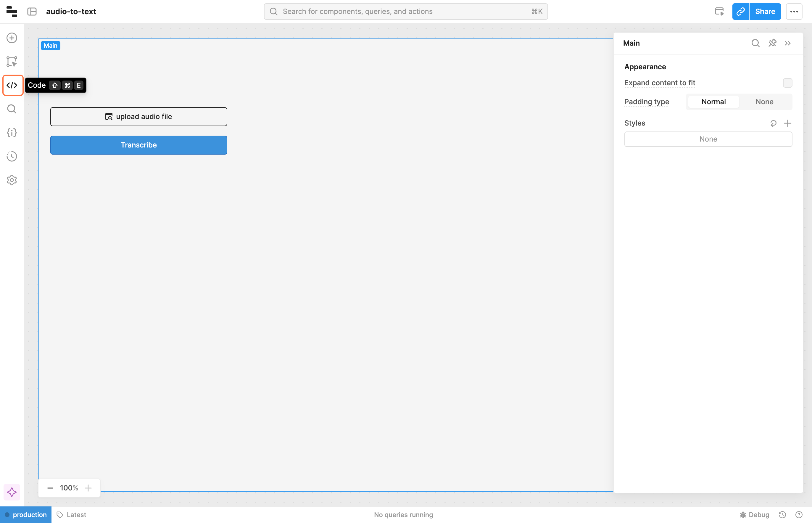Click the Transcribe button

[x=138, y=145]
